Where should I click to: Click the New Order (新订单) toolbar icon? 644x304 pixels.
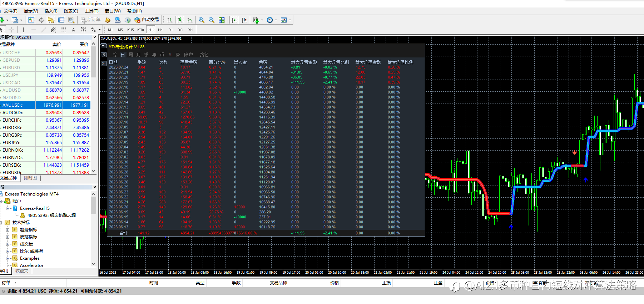tap(90, 20)
